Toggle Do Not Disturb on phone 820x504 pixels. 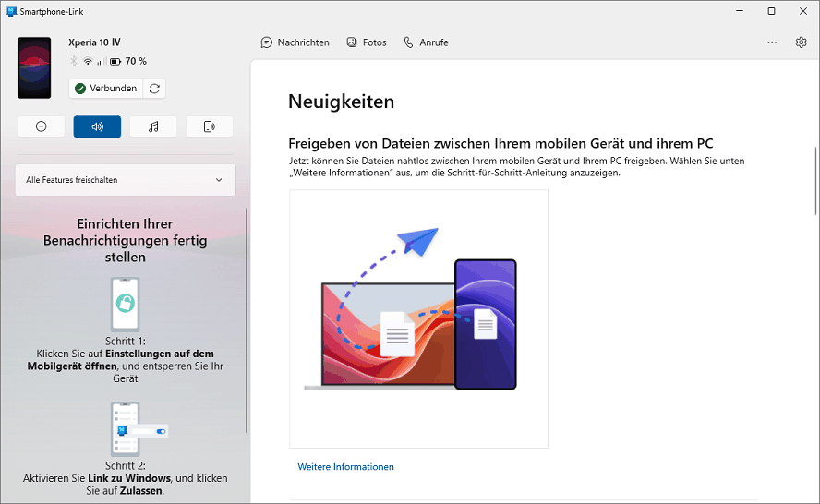tap(41, 126)
